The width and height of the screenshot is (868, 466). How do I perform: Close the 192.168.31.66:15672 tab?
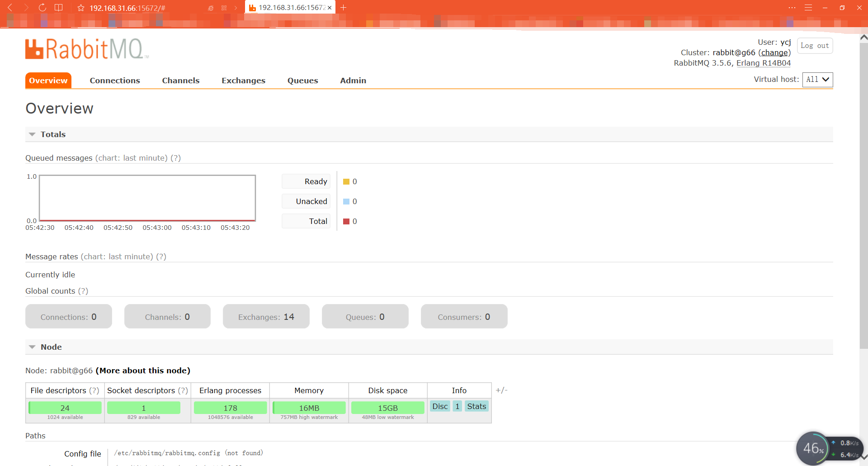[x=330, y=8]
